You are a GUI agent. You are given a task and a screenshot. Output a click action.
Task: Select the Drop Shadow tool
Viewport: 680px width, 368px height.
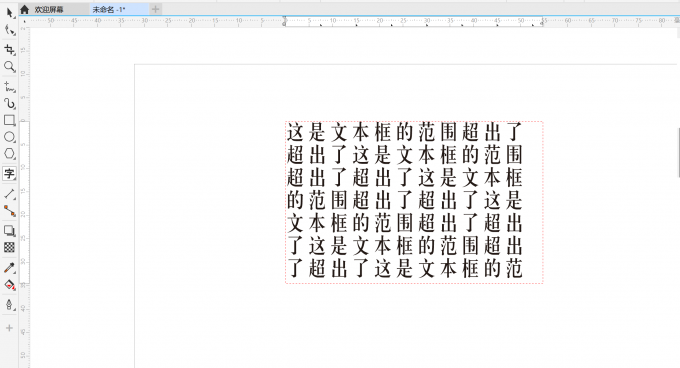9,231
